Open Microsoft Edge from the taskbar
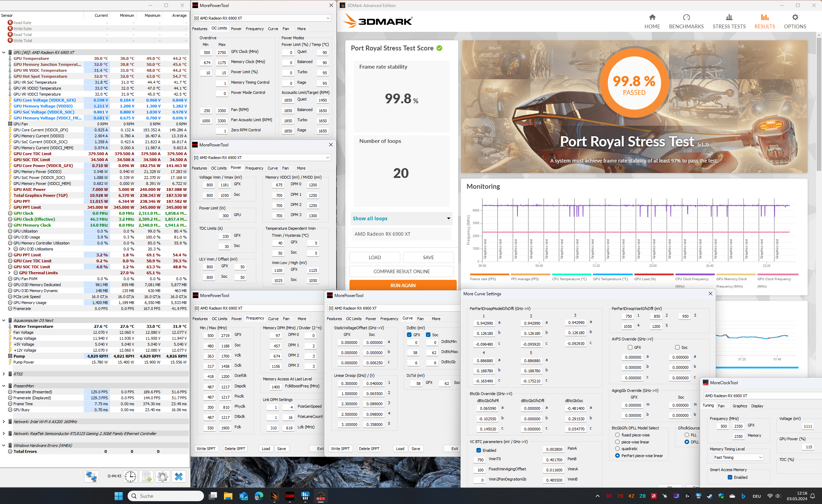822x504 pixels. coord(259,496)
